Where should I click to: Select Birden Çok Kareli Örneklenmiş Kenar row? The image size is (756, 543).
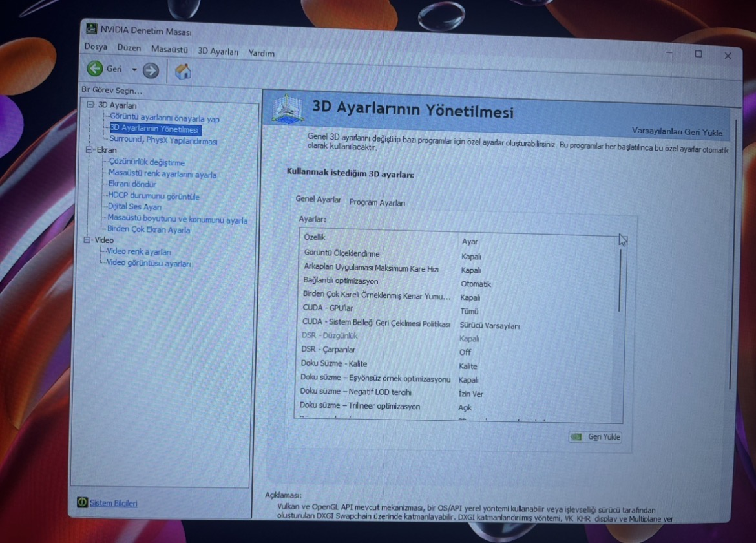click(x=459, y=296)
